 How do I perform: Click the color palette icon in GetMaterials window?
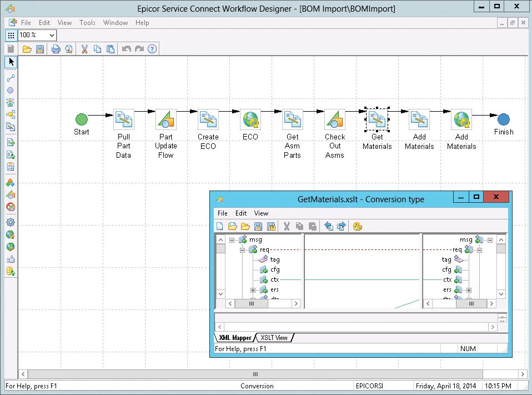tap(358, 226)
